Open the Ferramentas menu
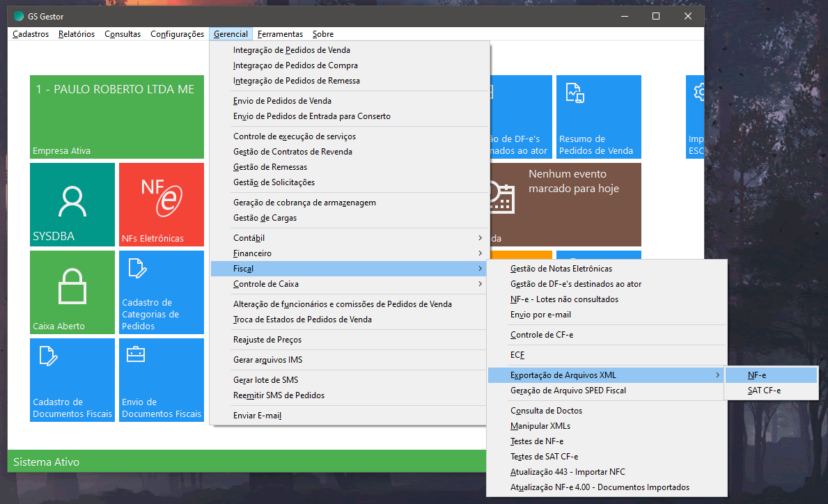Image resolution: width=828 pixels, height=504 pixels. point(280,34)
